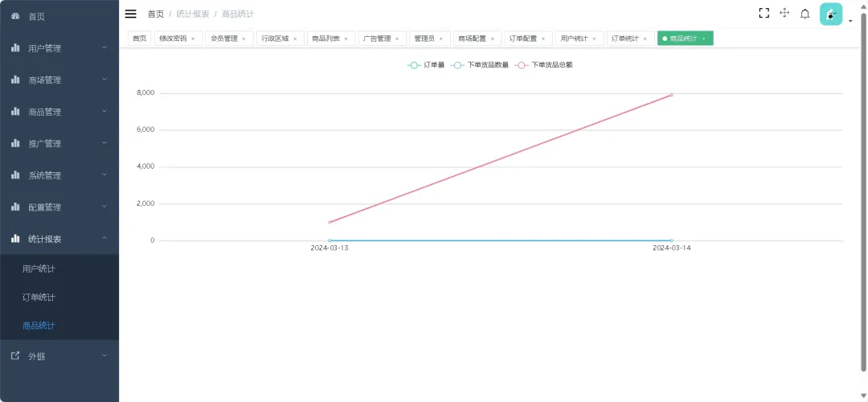Click the 商品统计 breadcrumb text

coord(238,14)
